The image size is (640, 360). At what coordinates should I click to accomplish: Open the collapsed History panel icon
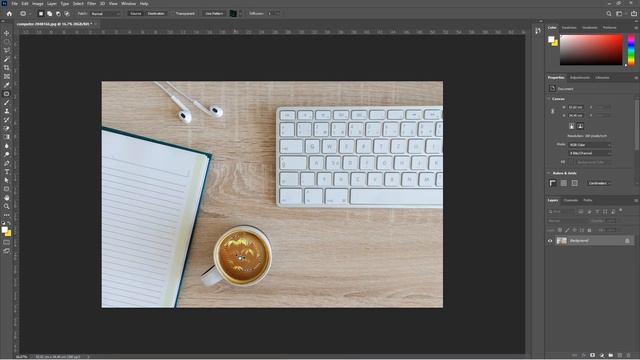[538, 31]
